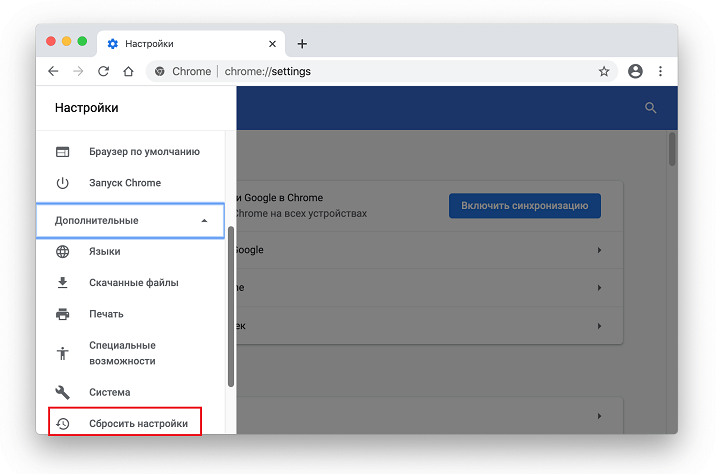Click Включить синхронизацию button
Viewport: 720px width, 474px height.
tap(524, 206)
